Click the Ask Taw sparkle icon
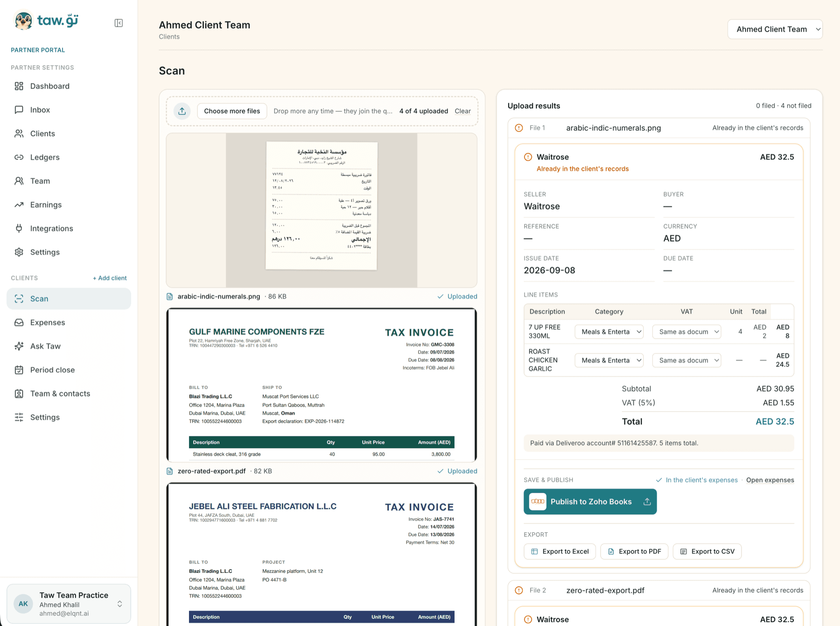Screen dimensions: 840x626 tap(19, 346)
